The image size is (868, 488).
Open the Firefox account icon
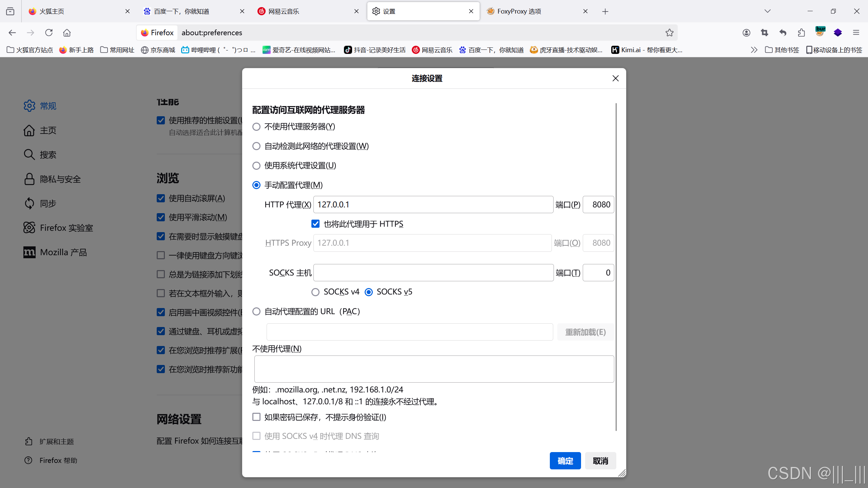746,33
